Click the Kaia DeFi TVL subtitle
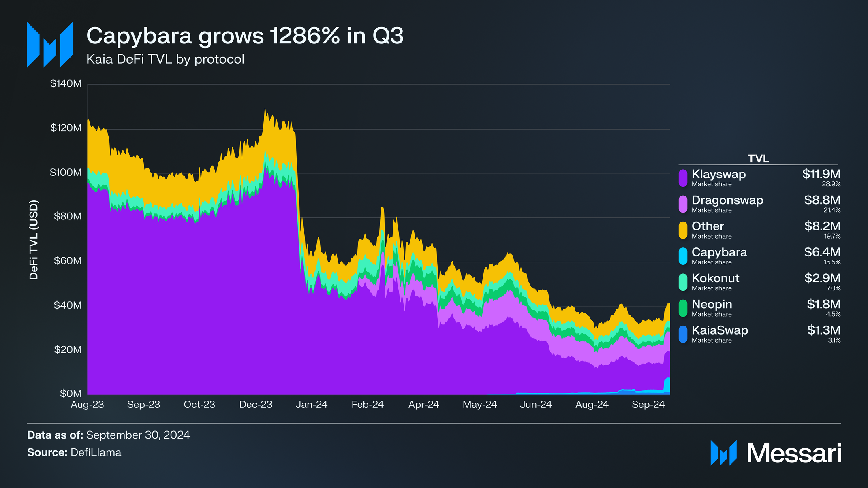 tap(165, 59)
